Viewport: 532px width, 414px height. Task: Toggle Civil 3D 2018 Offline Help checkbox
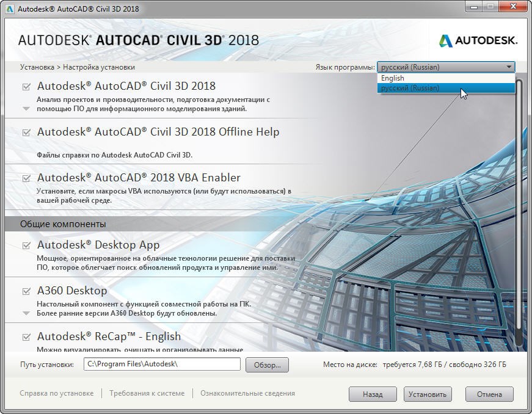[x=26, y=133]
